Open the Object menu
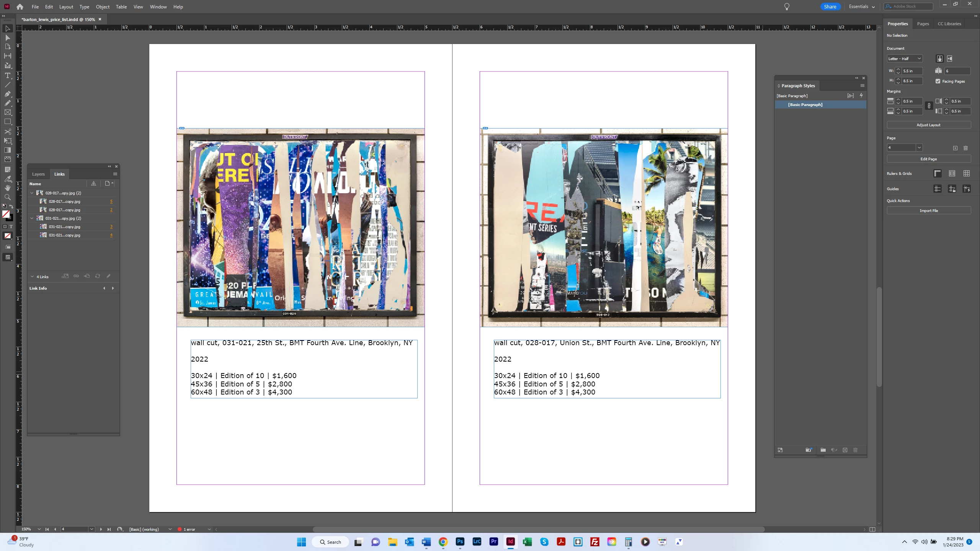 (103, 7)
